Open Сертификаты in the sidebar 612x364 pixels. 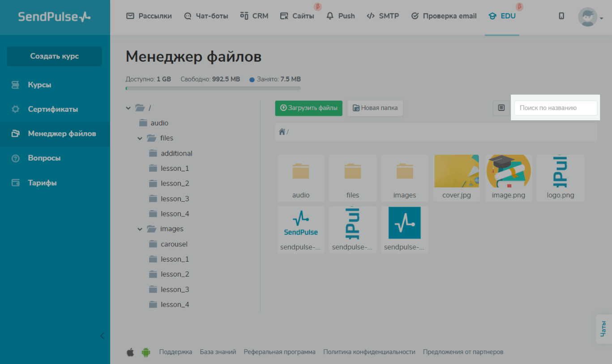pos(53,109)
